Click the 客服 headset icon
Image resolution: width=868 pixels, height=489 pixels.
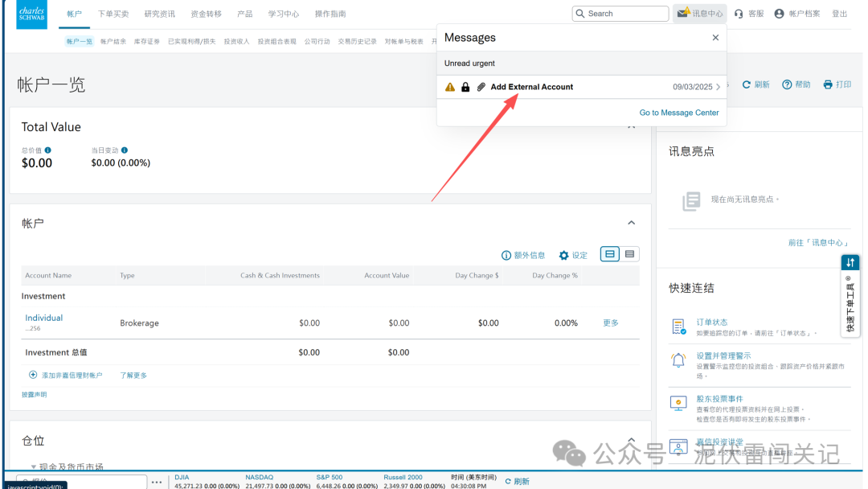tap(739, 14)
